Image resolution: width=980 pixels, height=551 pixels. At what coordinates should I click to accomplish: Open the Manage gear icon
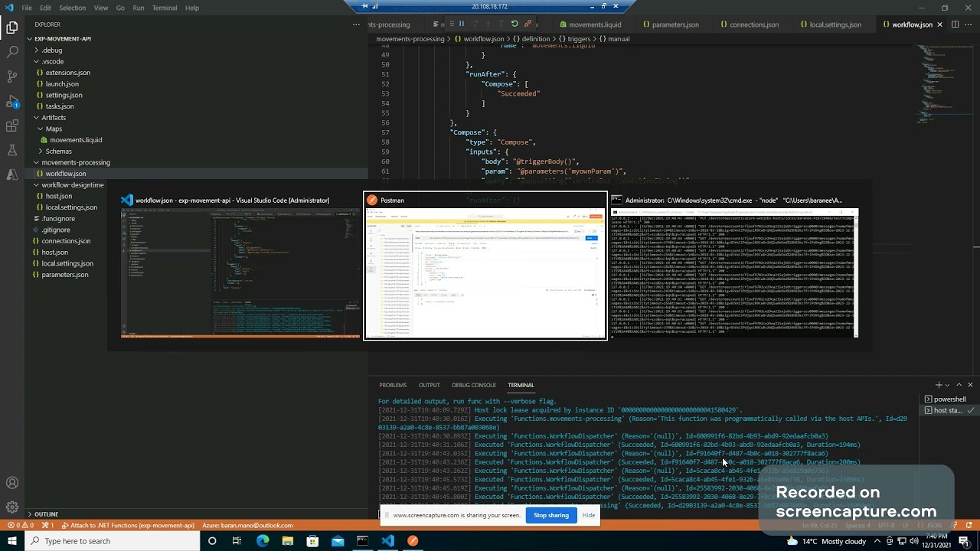point(12,507)
